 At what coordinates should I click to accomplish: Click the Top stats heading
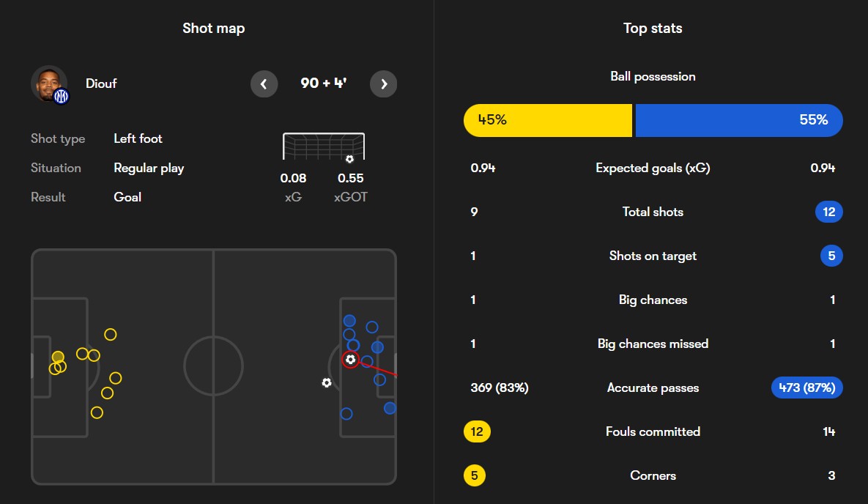653,29
